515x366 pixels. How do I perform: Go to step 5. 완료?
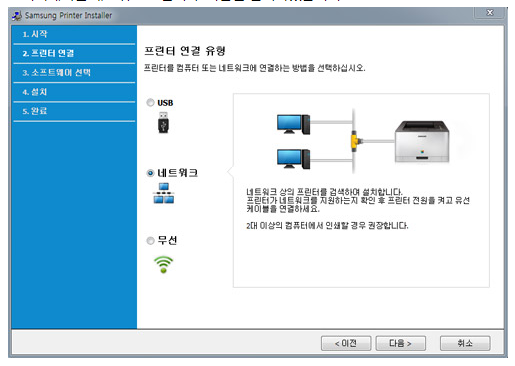pyautogui.click(x=74, y=111)
